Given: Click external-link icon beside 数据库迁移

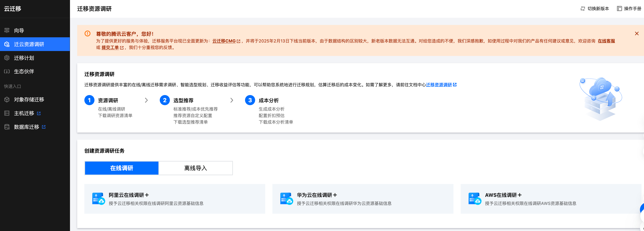Looking at the screenshot, I should [x=44, y=127].
